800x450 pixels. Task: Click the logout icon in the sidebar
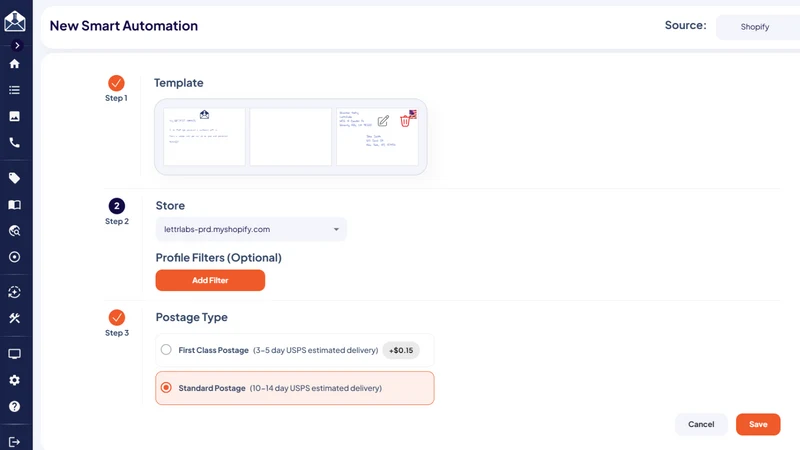point(14,442)
